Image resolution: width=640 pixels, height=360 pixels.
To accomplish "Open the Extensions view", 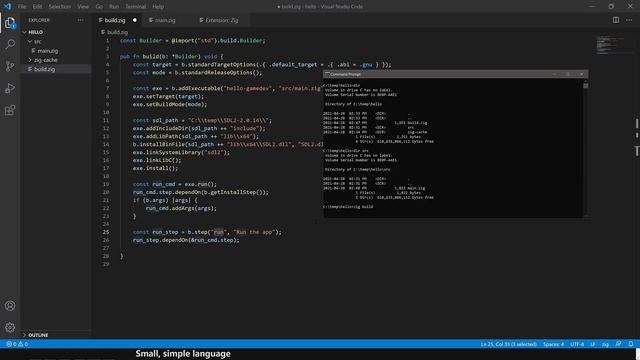I will tap(10, 110).
